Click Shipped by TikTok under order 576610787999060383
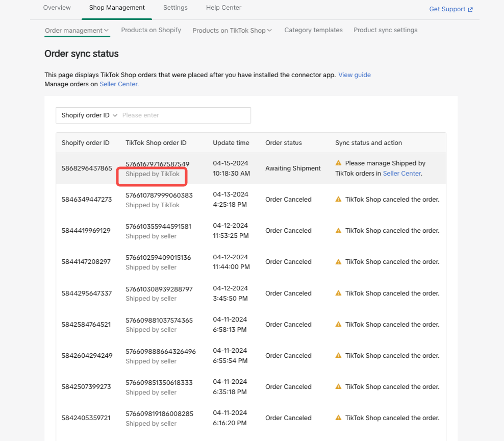The height and width of the screenshot is (441, 504). pos(153,205)
